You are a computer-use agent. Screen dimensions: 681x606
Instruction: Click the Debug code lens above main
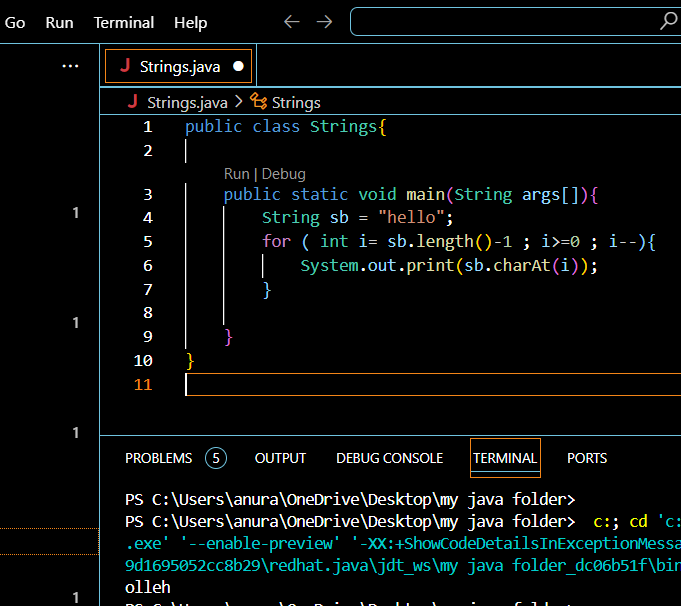(284, 174)
